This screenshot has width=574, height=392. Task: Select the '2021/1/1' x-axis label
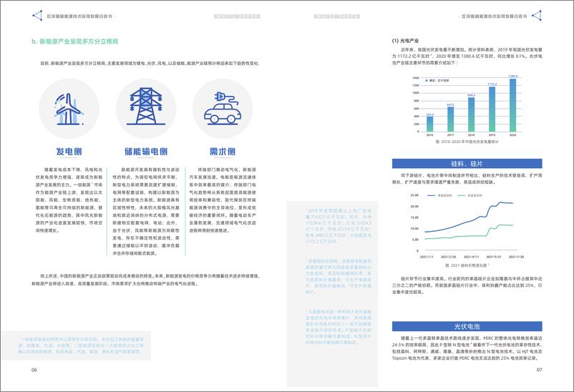(427, 257)
